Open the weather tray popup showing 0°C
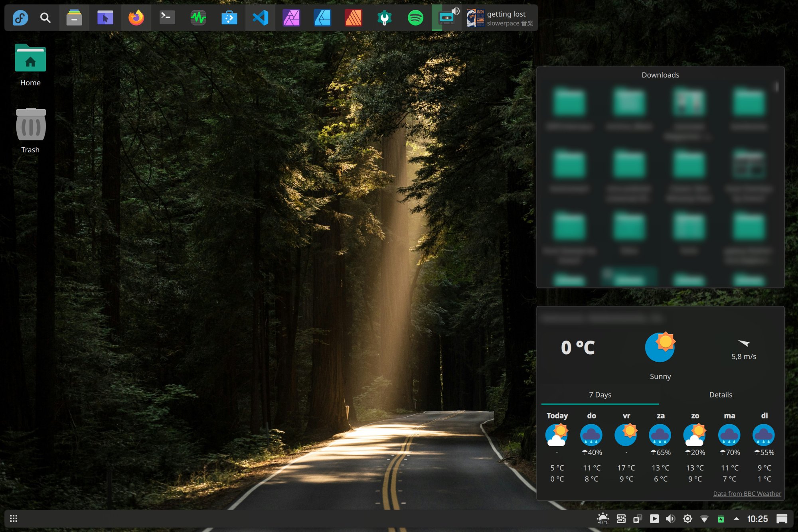Viewport: 798px width, 532px height. tap(603, 518)
